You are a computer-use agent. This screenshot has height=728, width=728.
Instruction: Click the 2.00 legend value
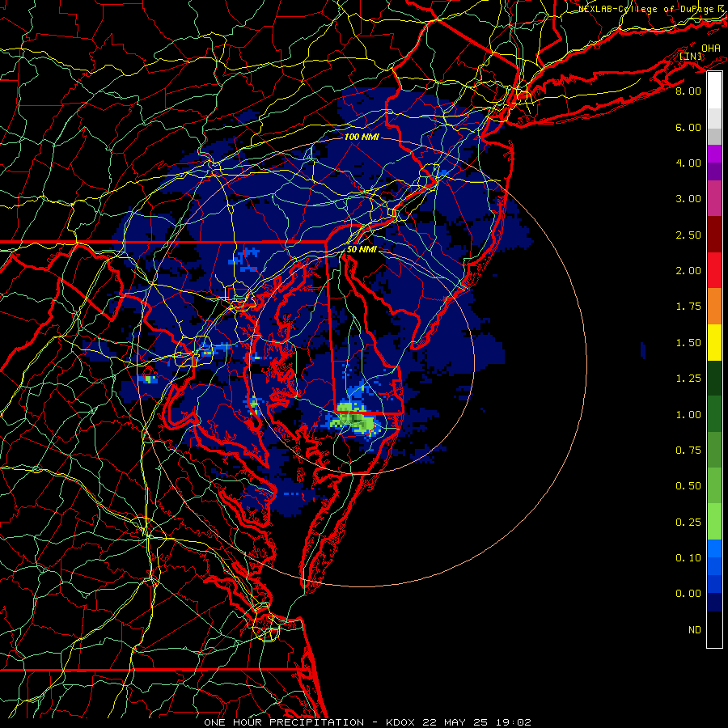click(x=688, y=271)
